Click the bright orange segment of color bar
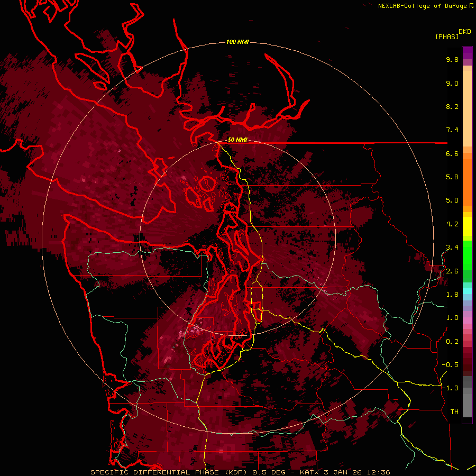The height and width of the screenshot is (476, 476). 467,182
